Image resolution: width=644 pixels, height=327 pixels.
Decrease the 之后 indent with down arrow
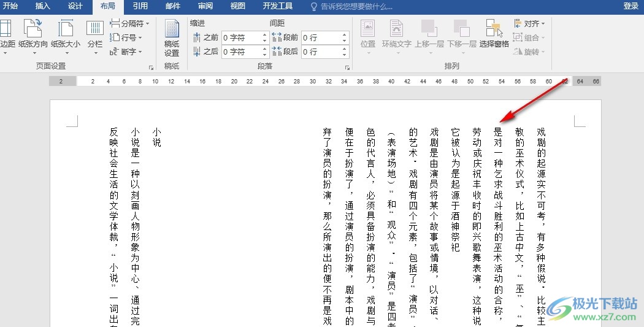265,55
